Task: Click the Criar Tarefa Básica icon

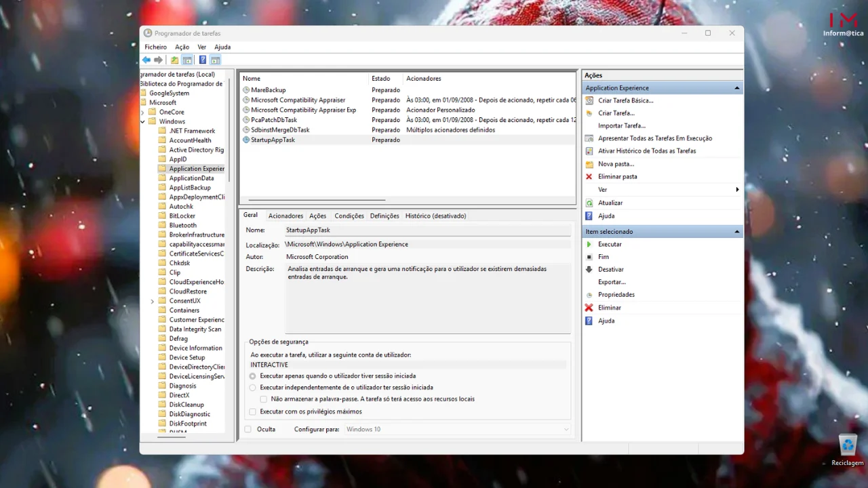Action: 589,100
